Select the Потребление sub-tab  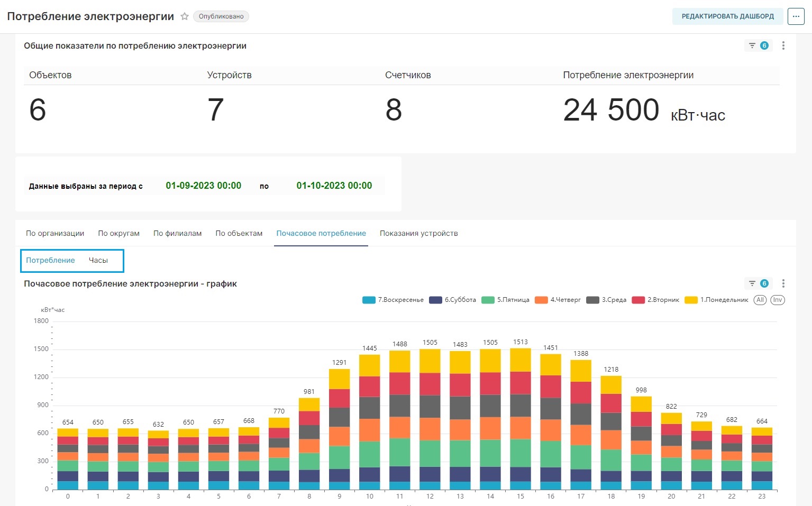point(50,260)
